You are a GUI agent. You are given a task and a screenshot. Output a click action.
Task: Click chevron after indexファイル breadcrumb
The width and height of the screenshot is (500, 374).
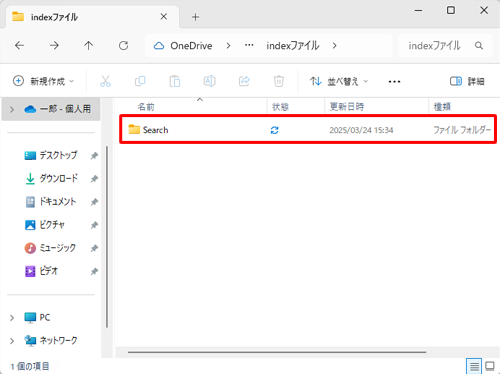click(x=335, y=46)
